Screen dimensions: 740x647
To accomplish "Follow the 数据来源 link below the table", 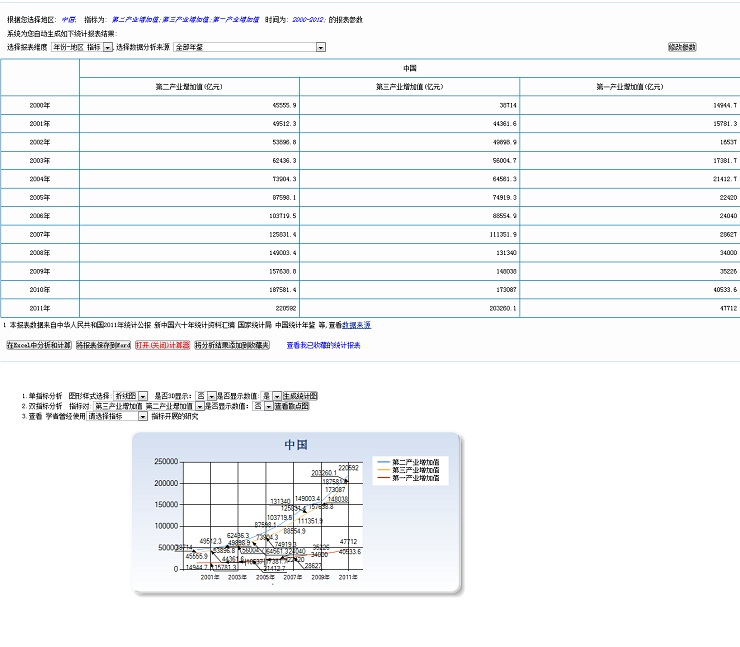I will [x=356, y=325].
